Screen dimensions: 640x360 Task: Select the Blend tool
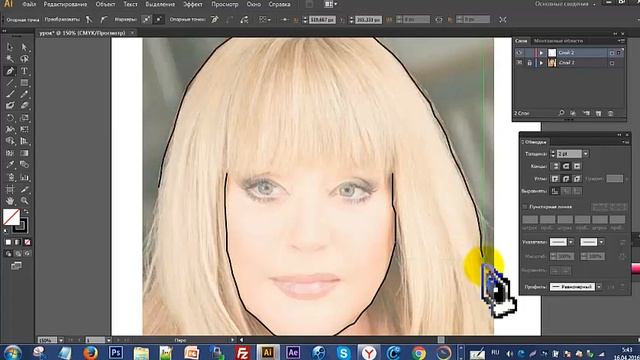(x=24, y=165)
